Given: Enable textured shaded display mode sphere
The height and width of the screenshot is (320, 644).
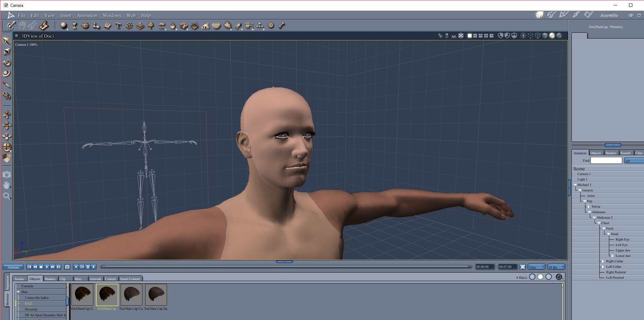Looking at the screenshot, I should (559, 35).
